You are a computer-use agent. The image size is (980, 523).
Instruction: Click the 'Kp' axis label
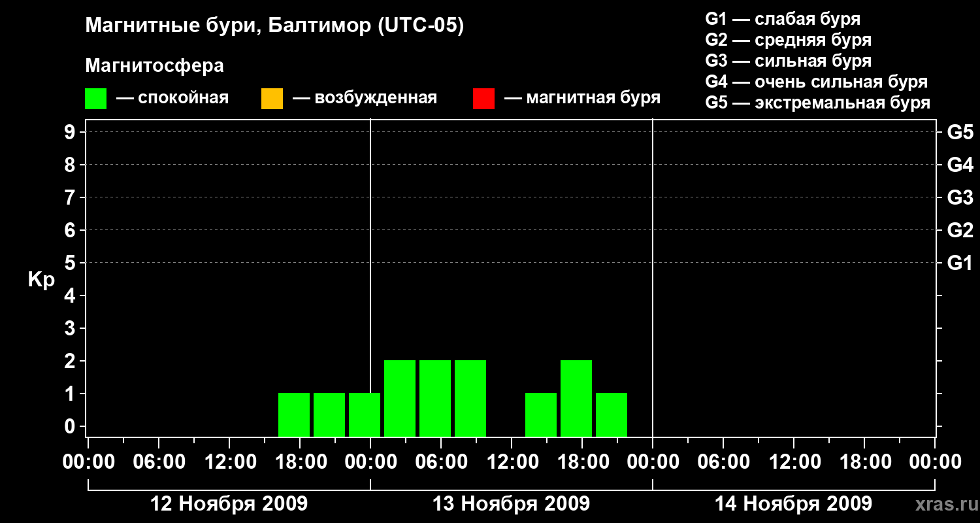tap(41, 280)
